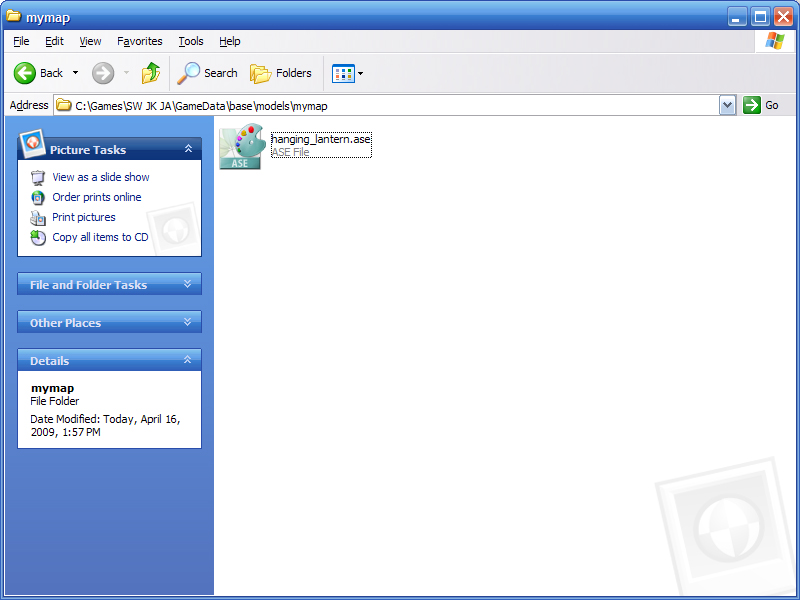Click the Order prints online icon

tap(38, 197)
